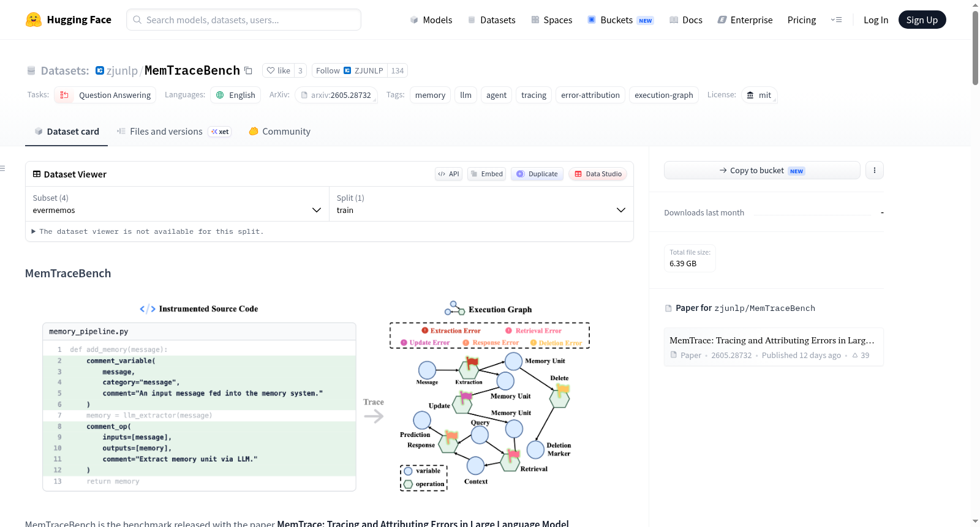
Task: Open the Community tab
Action: click(279, 131)
